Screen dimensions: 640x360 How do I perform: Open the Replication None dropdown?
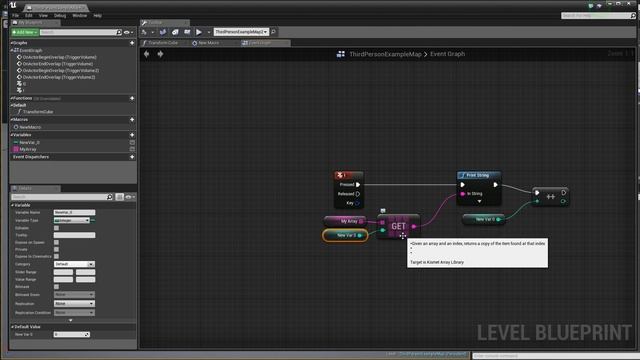point(74,304)
